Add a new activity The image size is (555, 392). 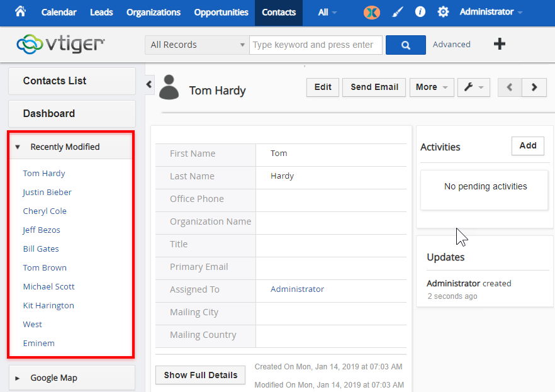point(528,146)
